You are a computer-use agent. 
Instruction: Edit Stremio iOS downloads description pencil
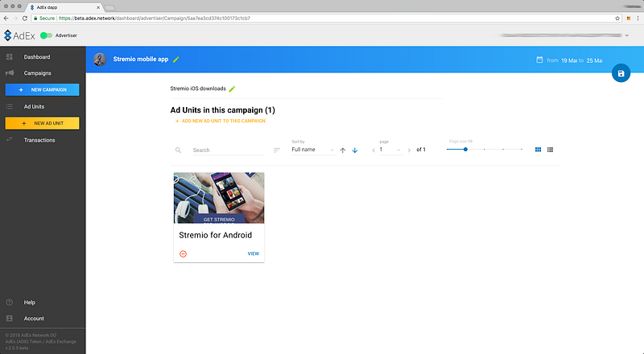(x=232, y=88)
